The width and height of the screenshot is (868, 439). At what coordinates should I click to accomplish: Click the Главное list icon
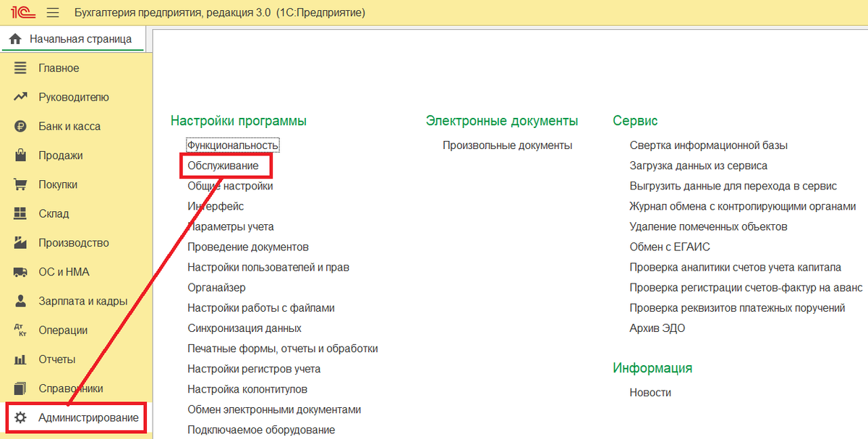pos(20,68)
